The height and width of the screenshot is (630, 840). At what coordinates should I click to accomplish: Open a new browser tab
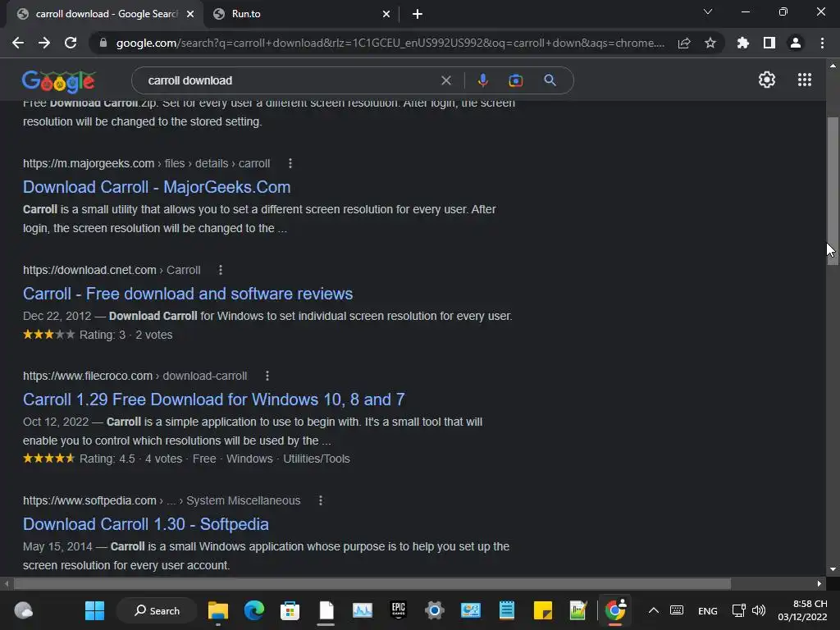pyautogui.click(x=418, y=14)
